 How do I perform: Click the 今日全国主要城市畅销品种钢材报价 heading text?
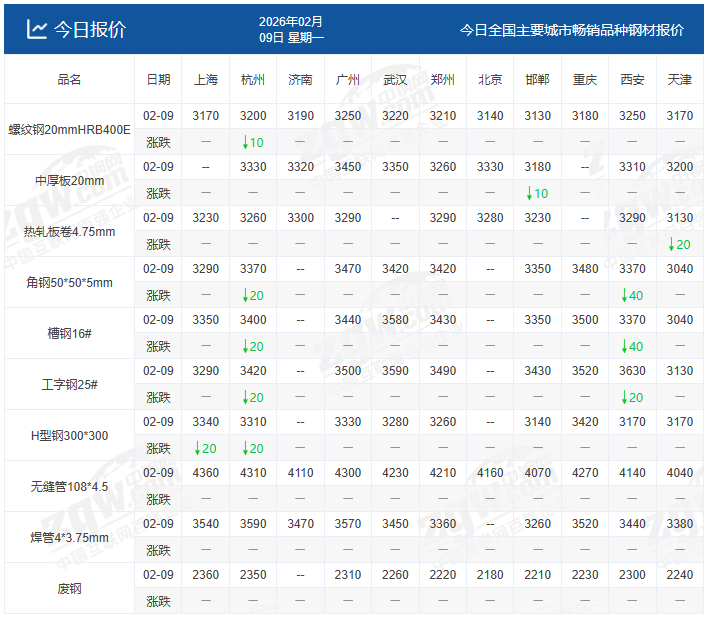[x=571, y=30]
